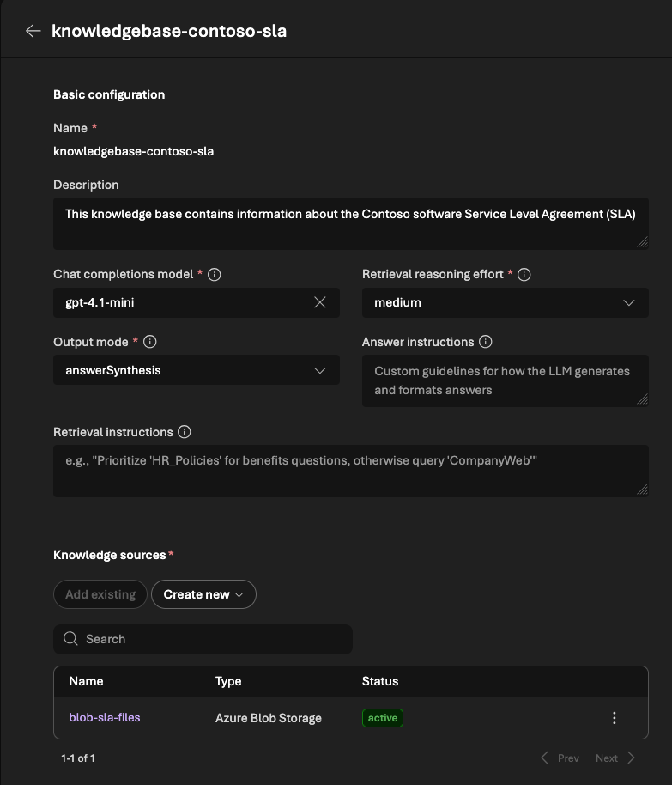
Task: Open the Create new dropdown
Action: click(203, 594)
